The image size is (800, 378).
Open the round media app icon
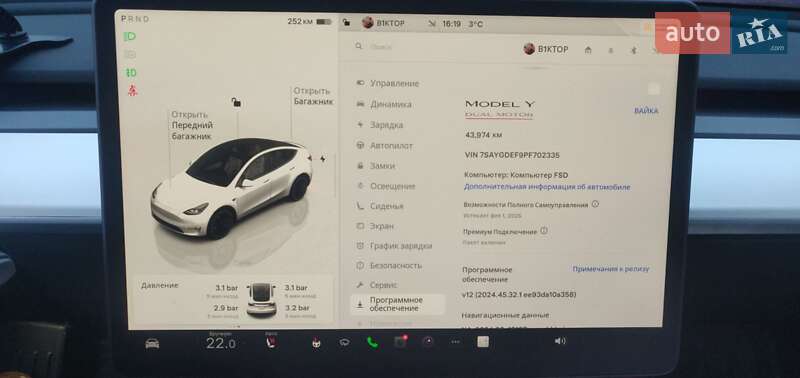click(x=428, y=341)
